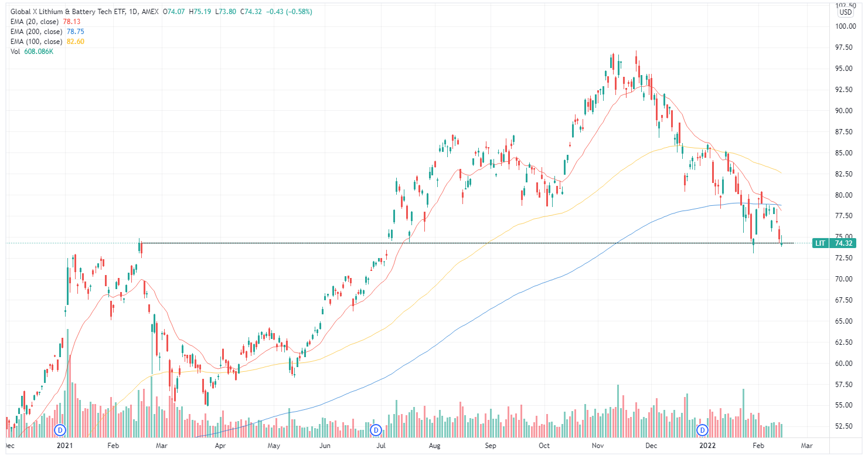Click the Oct label on time axis
Image resolution: width=868 pixels, height=458 pixels.
544,446
